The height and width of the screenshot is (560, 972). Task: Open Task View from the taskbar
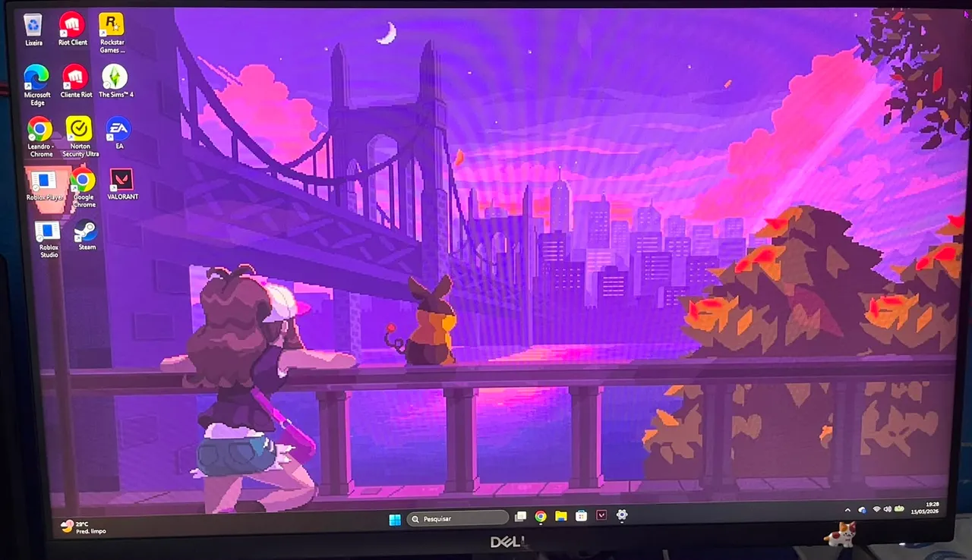coord(521,517)
